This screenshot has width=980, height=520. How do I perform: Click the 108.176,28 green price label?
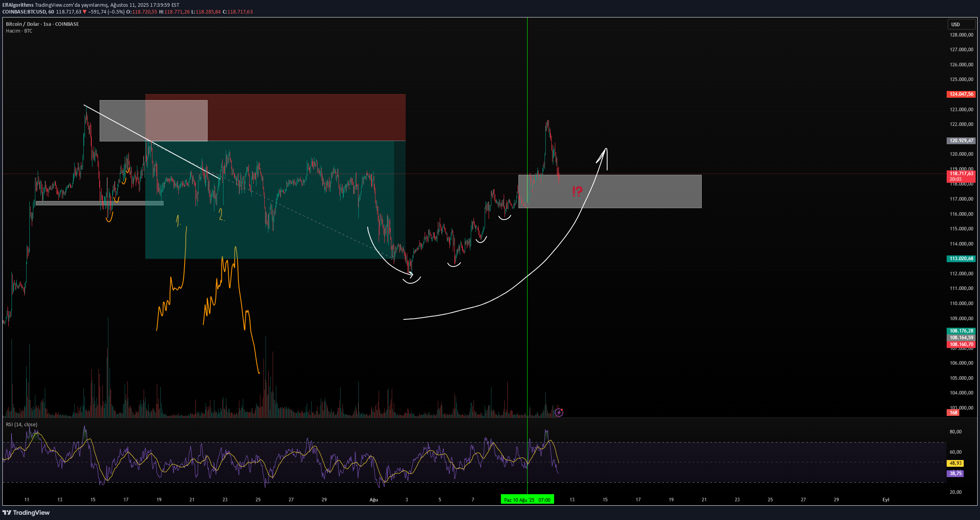pyautogui.click(x=961, y=331)
